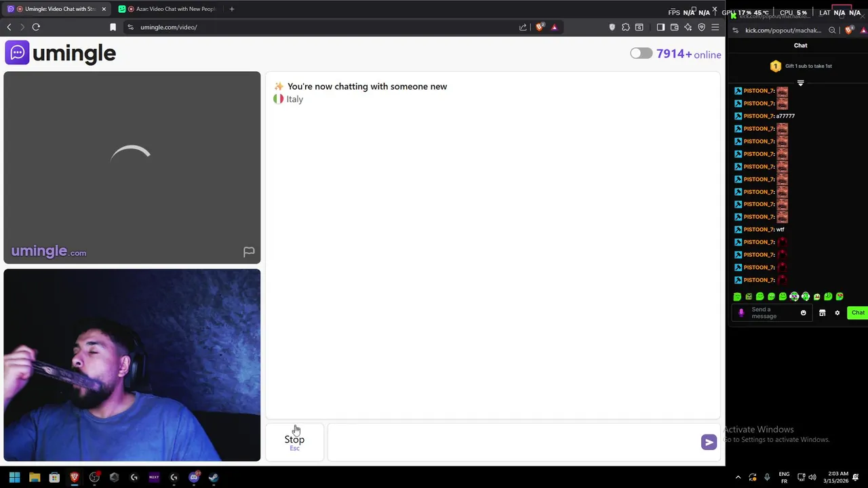Viewport: 868px width, 488px height.
Task: Close the Umingle browser tab
Action: coord(104,9)
